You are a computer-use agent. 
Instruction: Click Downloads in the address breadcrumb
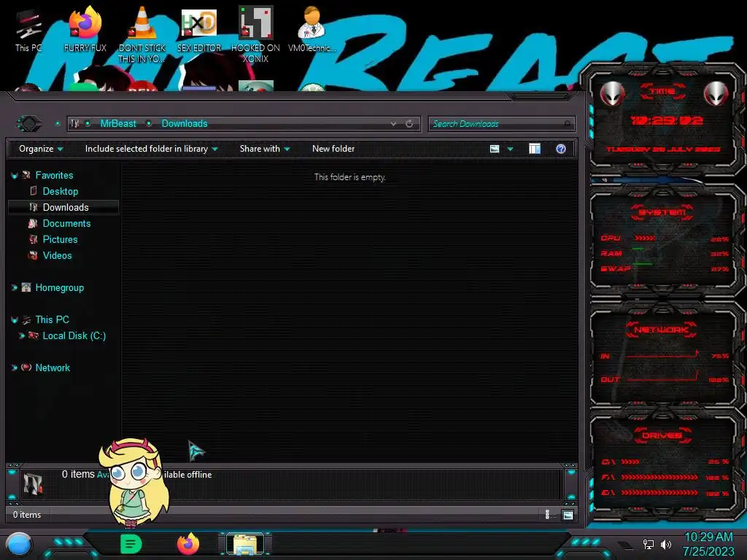click(185, 124)
